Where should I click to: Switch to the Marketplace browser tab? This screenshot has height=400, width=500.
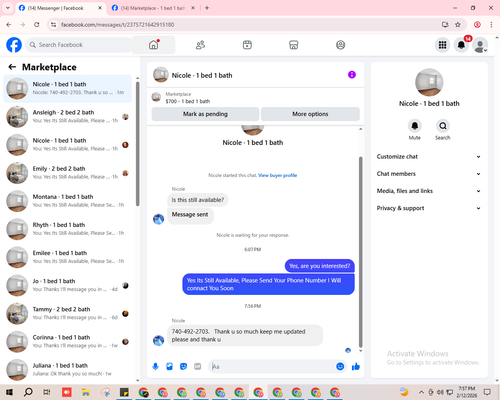153,8
